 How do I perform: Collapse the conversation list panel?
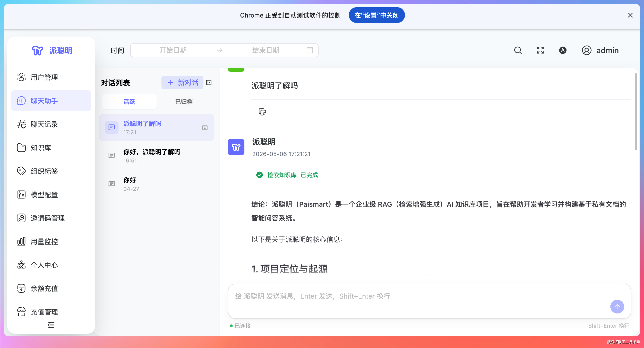point(209,83)
